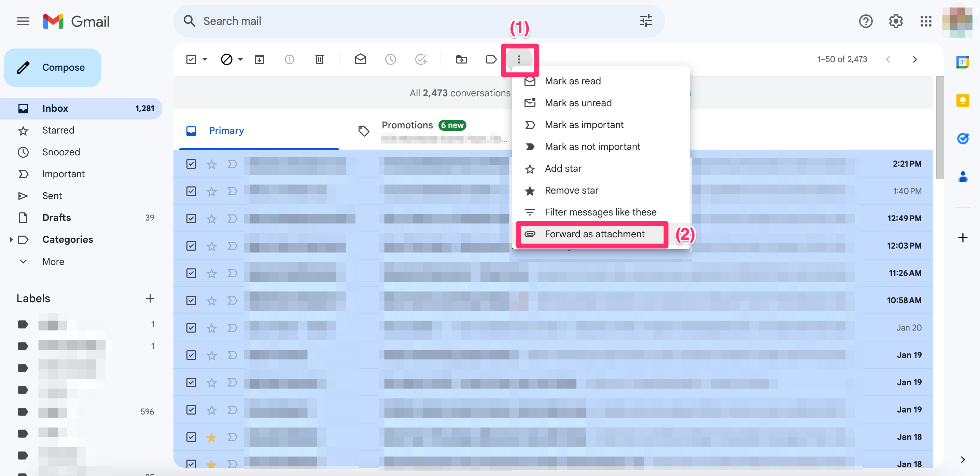Click the Labels tag toolbar icon
The width and height of the screenshot is (980, 476).
pos(491,59)
